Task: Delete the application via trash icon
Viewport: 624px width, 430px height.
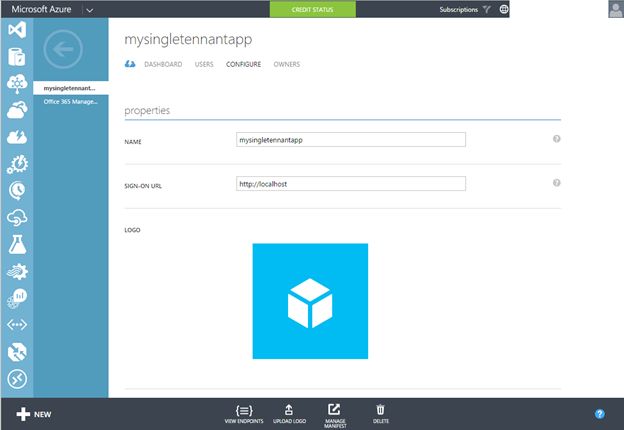Action: [x=381, y=414]
